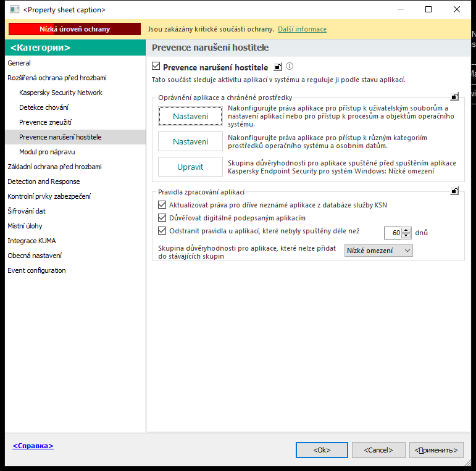The image size is (476, 471).
Task: Select Základní ochrana před hrozbami category
Action: (75, 167)
